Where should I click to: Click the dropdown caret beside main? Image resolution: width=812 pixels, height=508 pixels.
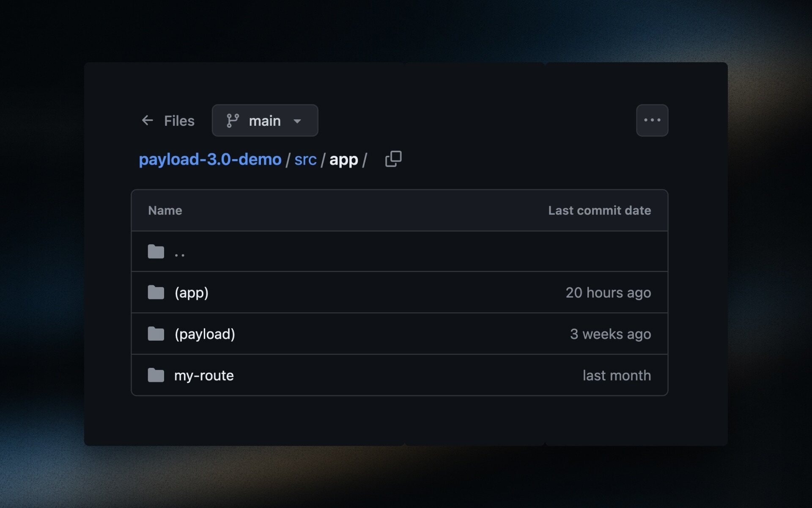[297, 121]
